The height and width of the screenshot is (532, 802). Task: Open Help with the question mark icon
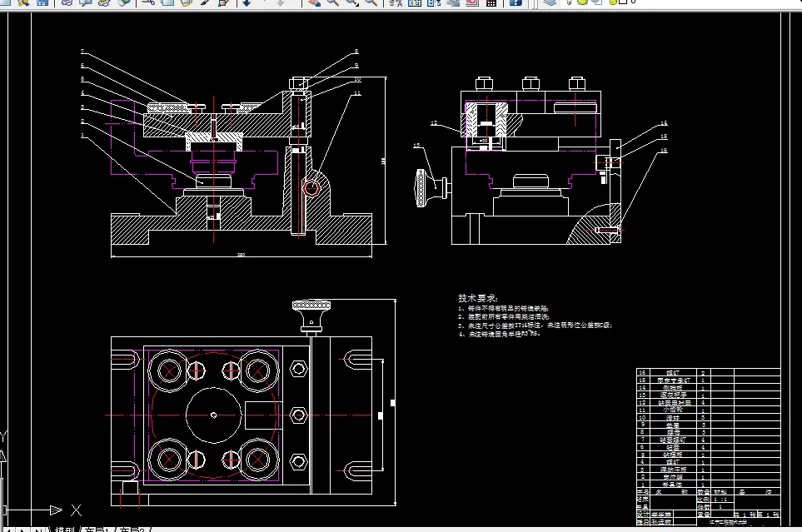point(516,2)
